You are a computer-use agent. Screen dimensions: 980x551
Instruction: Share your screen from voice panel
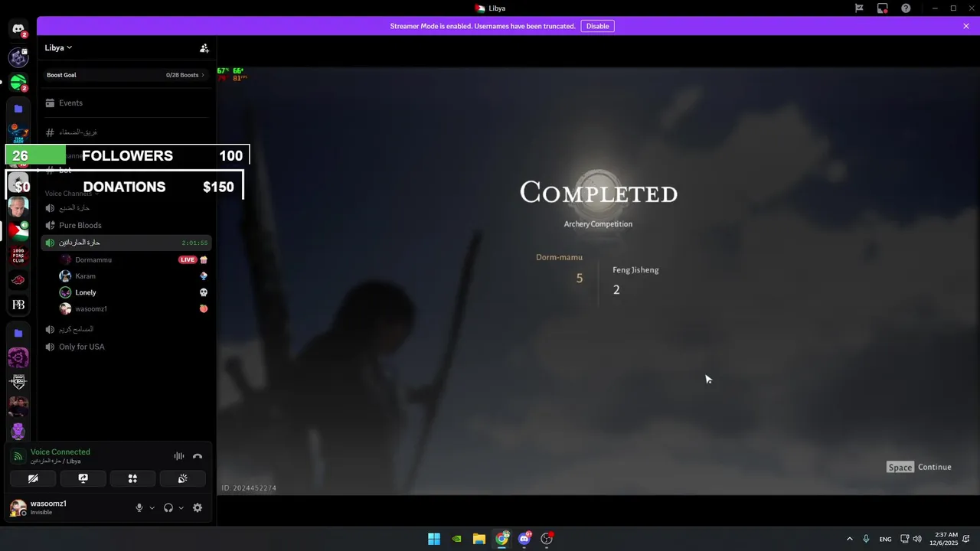(x=83, y=478)
